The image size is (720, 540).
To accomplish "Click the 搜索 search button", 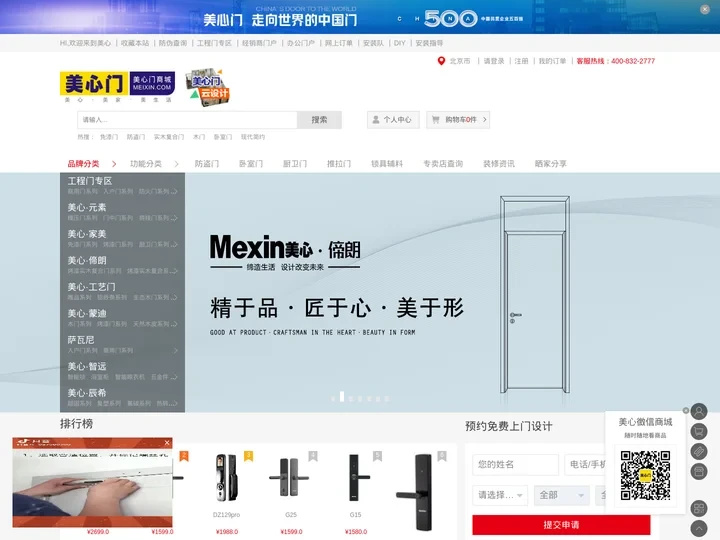I will click(319, 120).
